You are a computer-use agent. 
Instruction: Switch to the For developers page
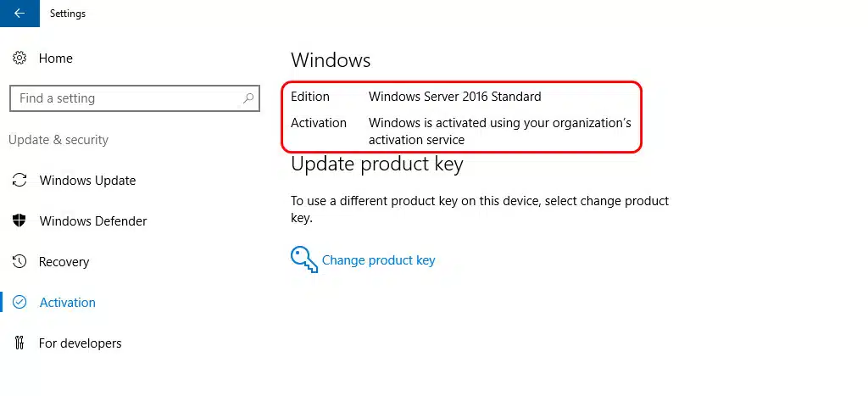point(81,343)
